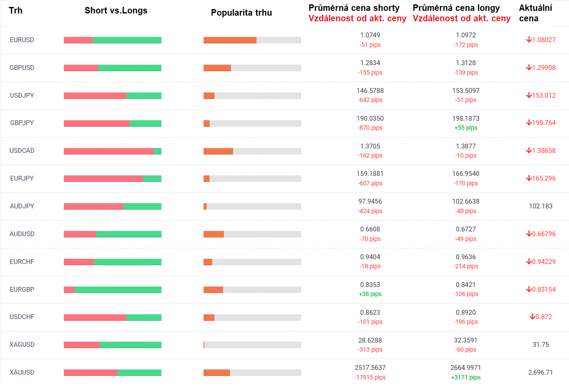569x392 pixels.
Task: Click the down arrow next to GBPUSD price 1.29908
Action: click(529, 68)
